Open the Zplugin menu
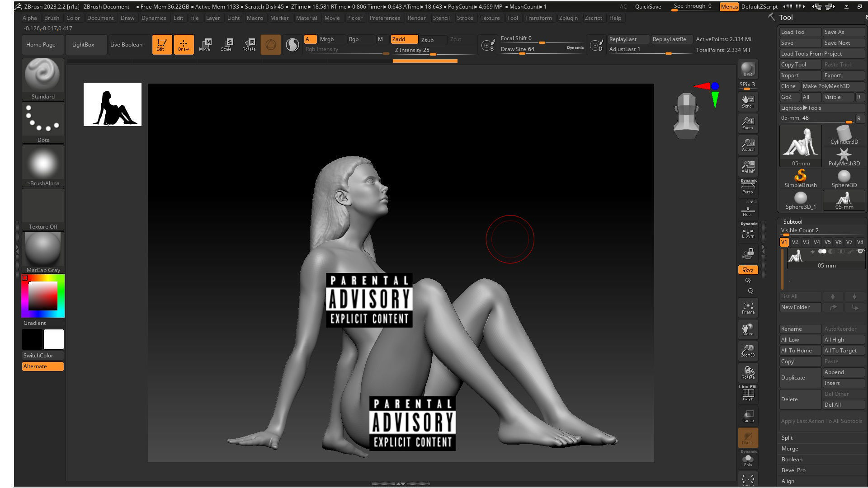Image resolution: width=868 pixels, height=488 pixels. click(568, 18)
